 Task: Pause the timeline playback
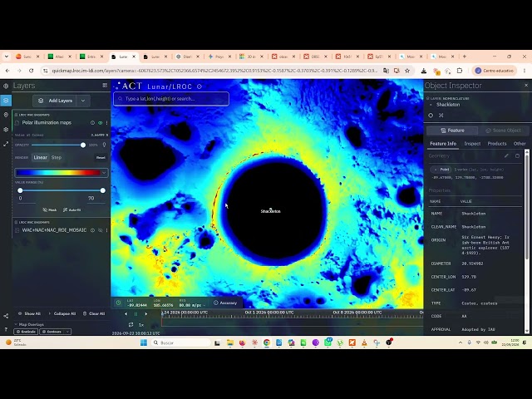point(136,314)
